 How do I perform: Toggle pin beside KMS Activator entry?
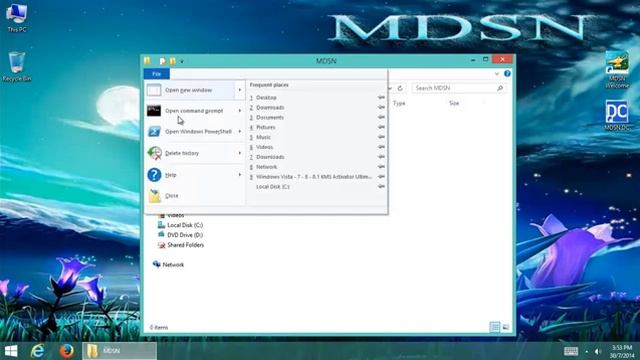tap(381, 177)
